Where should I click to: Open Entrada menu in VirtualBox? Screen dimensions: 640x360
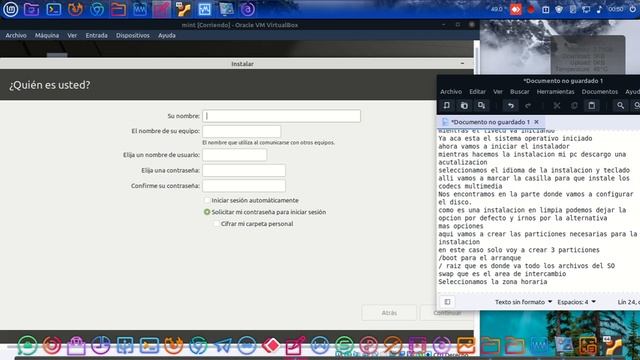[97, 36]
